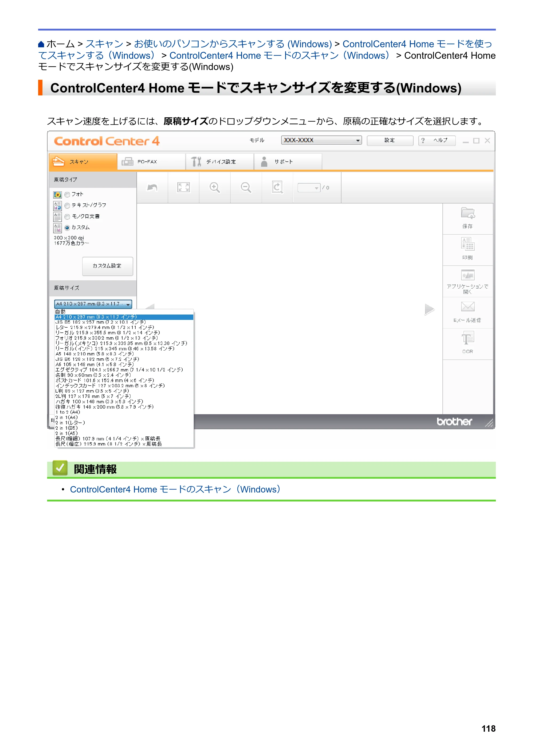
Task: Click the テキスト/グラフ document type icon
Action: [x=57, y=206]
